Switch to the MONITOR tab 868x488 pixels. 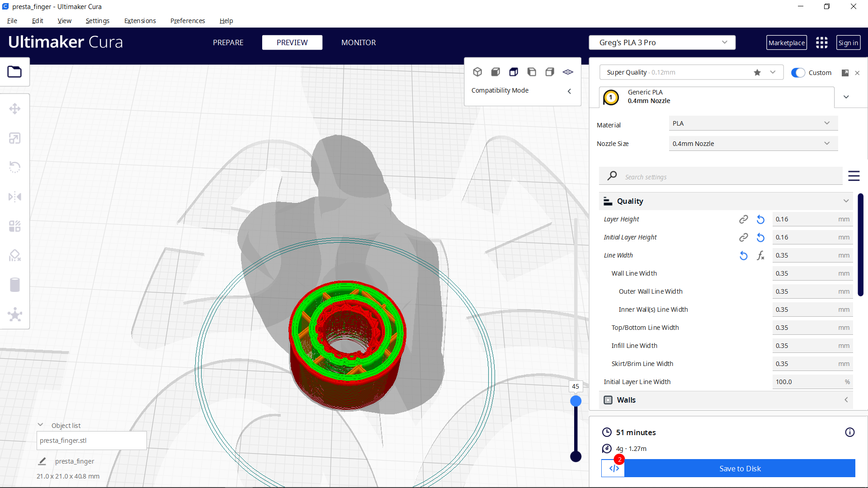coord(359,42)
